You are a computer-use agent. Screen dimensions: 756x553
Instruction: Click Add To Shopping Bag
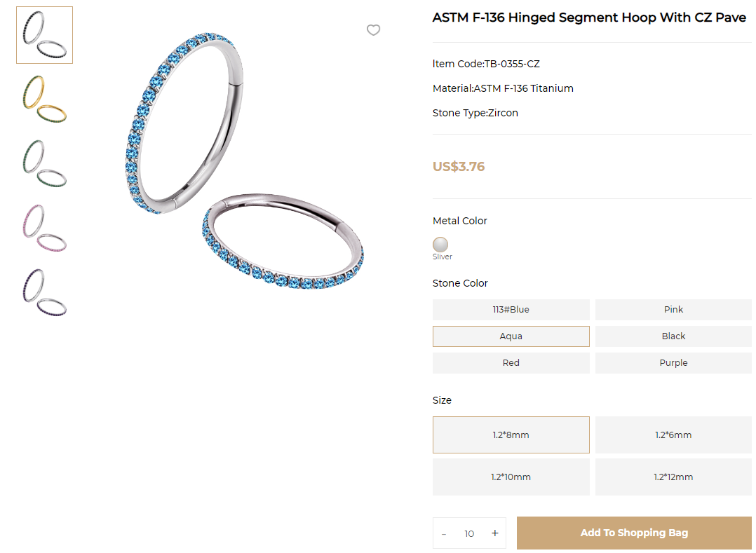634,533
